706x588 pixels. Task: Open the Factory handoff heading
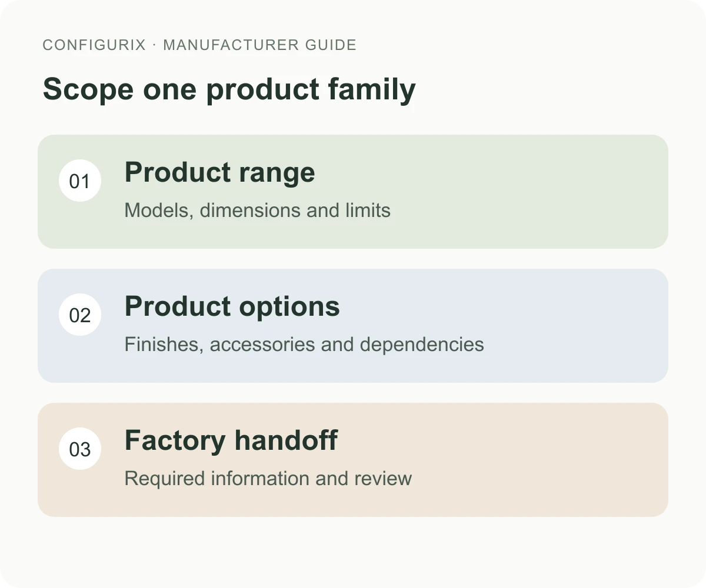(231, 440)
